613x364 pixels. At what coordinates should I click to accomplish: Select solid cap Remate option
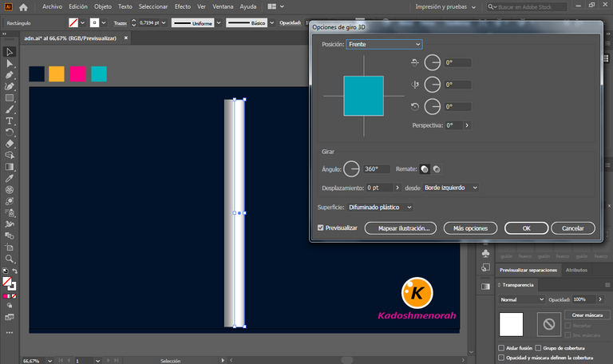pyautogui.click(x=425, y=169)
